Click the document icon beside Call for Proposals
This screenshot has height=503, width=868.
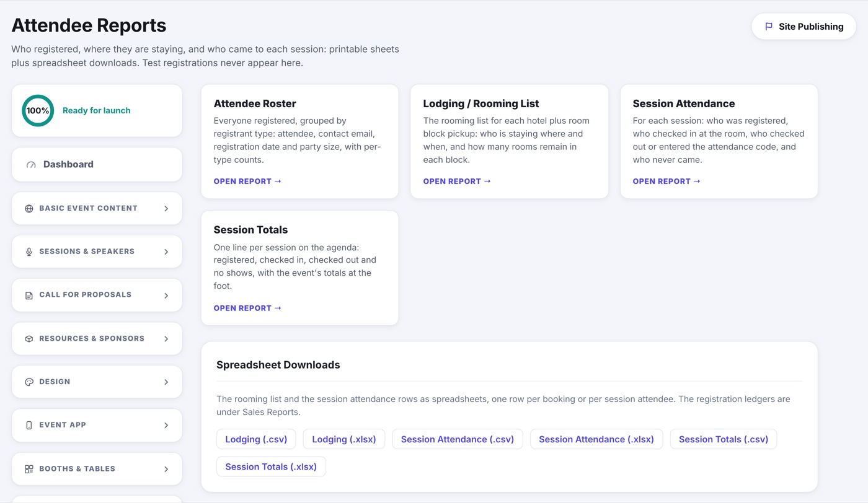[x=29, y=295]
